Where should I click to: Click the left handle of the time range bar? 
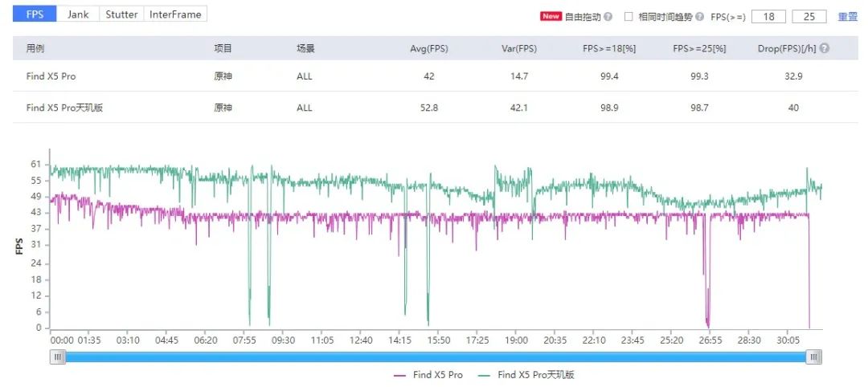(57, 357)
